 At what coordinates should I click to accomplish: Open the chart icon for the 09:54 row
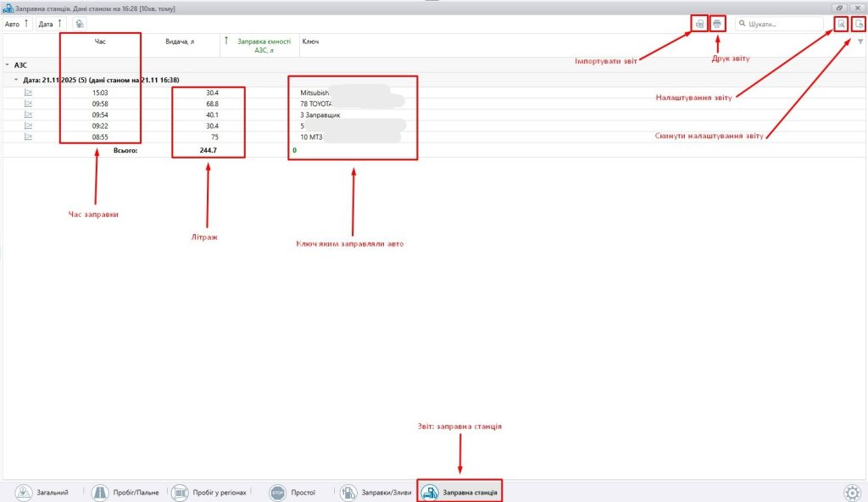(x=28, y=114)
